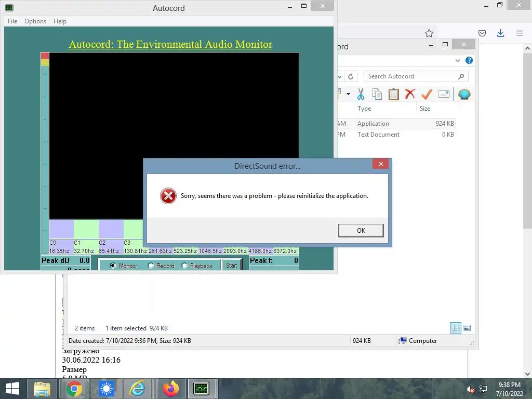Click the magnifier icon in Search Autocord box

click(461, 76)
